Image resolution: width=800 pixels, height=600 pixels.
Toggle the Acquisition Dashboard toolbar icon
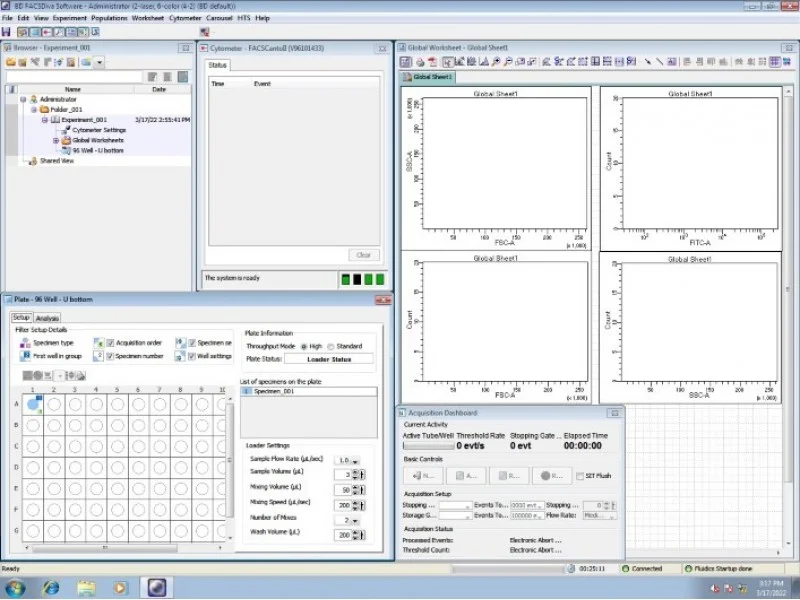click(x=83, y=32)
